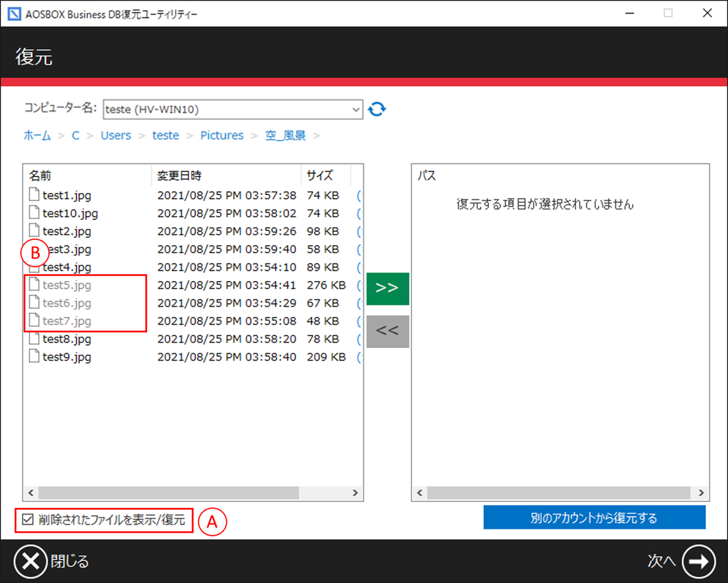Select the file icon of test2.jpg
728x583 pixels.
pos(34,231)
